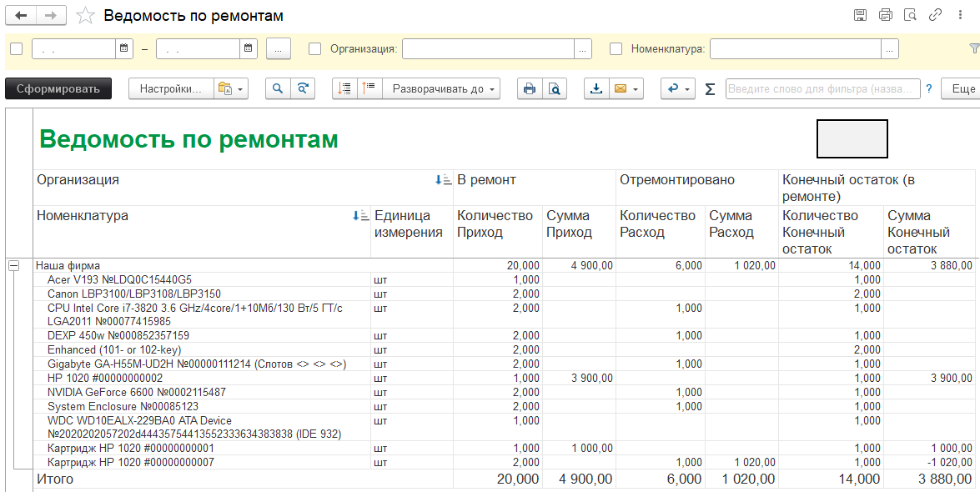Click the sum sigma icon

tap(710, 89)
